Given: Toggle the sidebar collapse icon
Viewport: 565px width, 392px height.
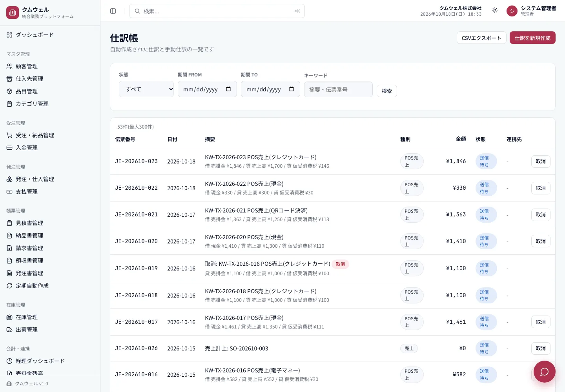Looking at the screenshot, I should (113, 11).
